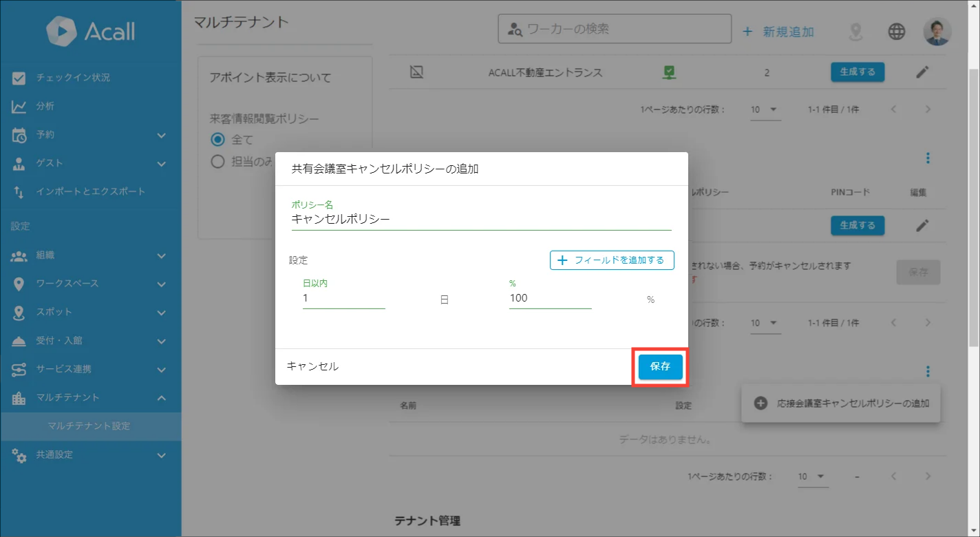Click the location pin icon in header
Image resolution: width=980 pixels, height=537 pixels.
[855, 32]
